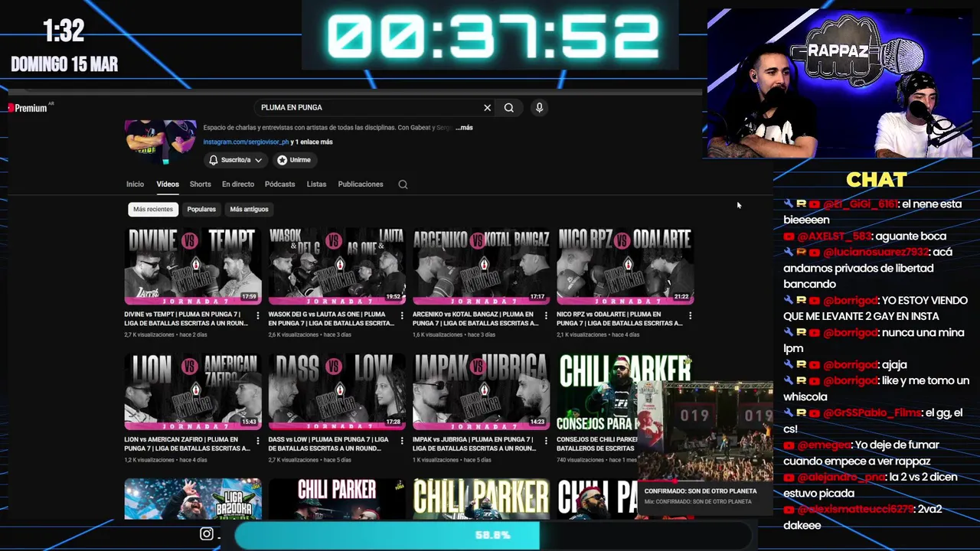This screenshot has height=551, width=980.
Task: Open the En directo tab
Action: tap(238, 184)
